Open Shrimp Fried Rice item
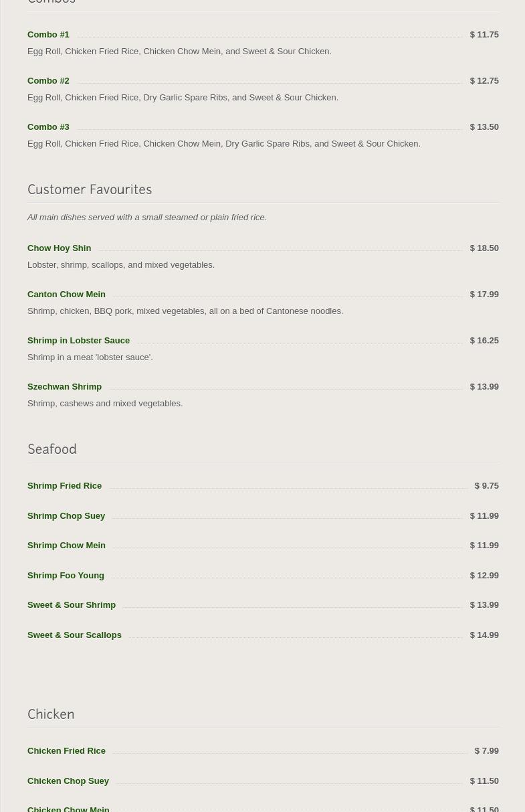525x812 pixels. 64,486
